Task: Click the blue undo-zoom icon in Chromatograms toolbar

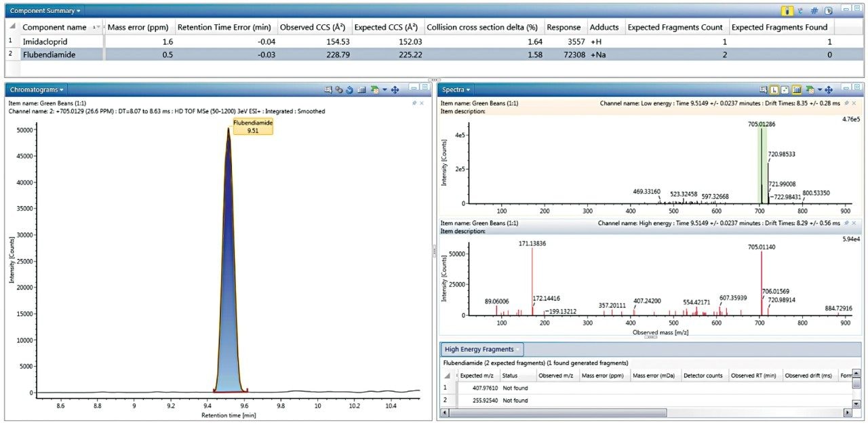Action: [350, 90]
